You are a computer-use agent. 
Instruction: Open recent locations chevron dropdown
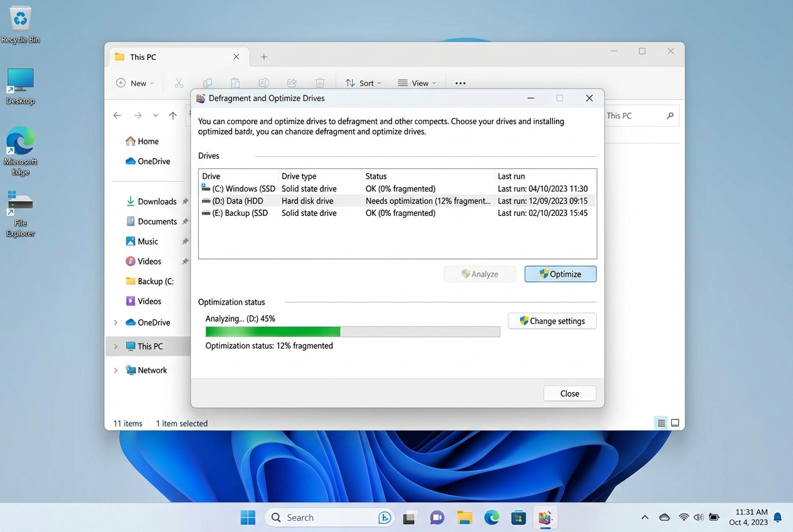[x=155, y=115]
